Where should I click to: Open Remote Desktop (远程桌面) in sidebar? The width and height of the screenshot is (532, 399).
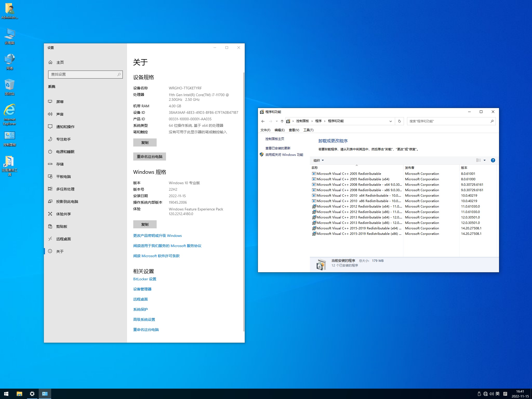point(85,239)
